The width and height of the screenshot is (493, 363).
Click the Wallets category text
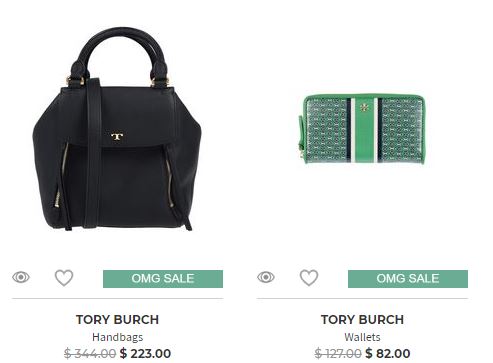point(362,337)
